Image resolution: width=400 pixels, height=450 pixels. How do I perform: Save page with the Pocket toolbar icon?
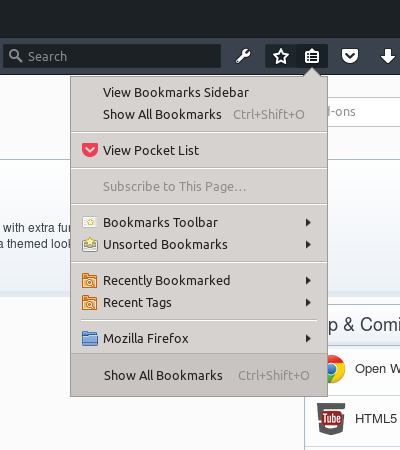(350, 56)
